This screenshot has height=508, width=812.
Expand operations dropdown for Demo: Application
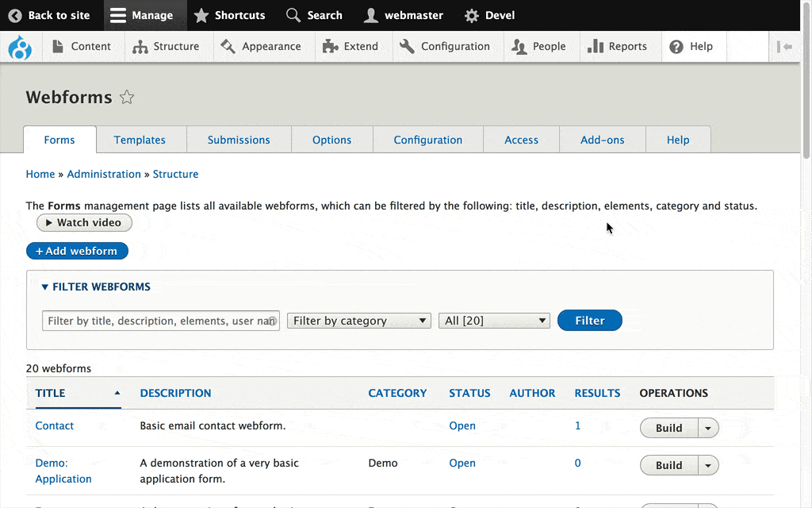tap(708, 465)
